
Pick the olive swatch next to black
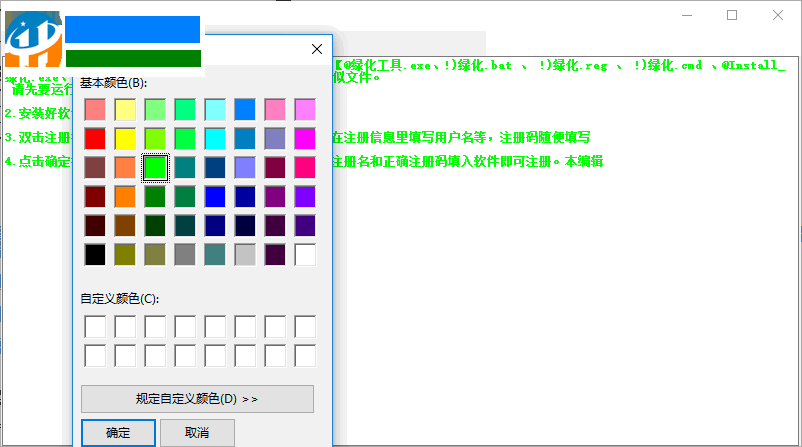coord(125,255)
